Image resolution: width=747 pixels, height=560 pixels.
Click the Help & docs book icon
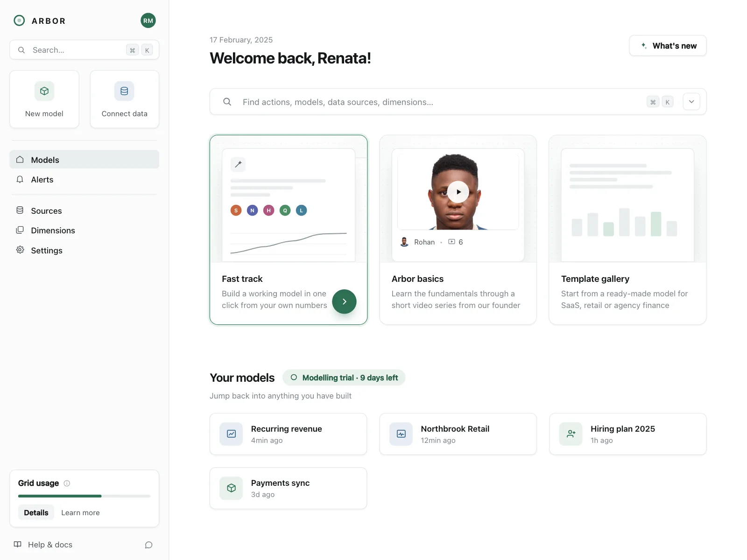(x=18, y=545)
